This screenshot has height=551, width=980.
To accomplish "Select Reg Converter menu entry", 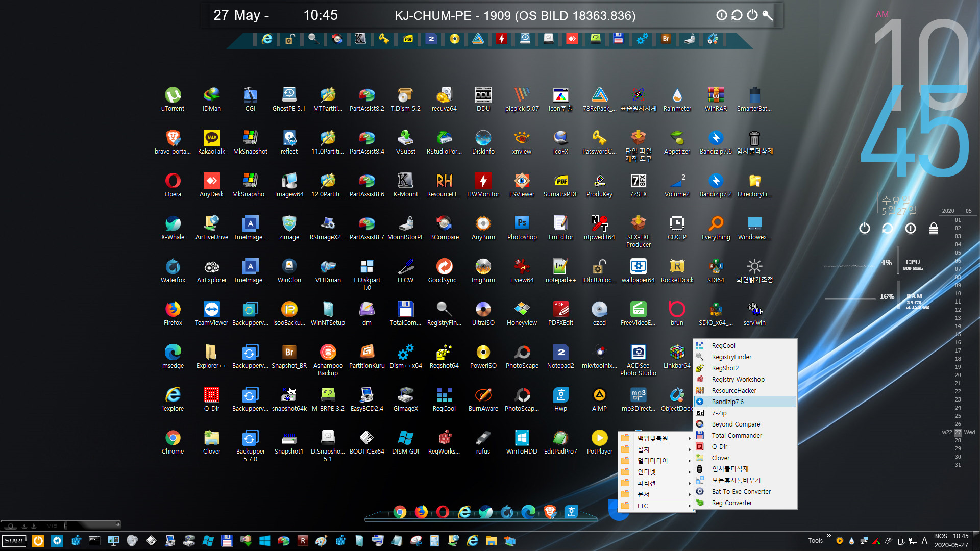I will coord(745,503).
